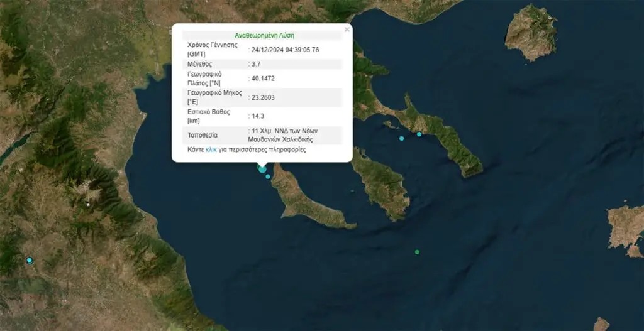Viewport: 644px width, 331px height.
Task: Click the latitude value 40.1472
Action: tap(263, 79)
